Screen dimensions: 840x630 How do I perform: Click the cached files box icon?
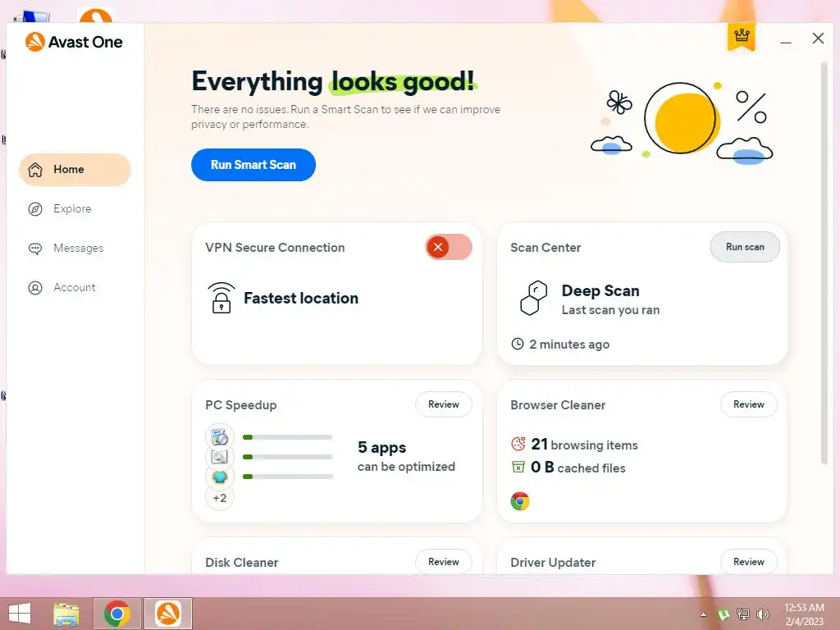[x=518, y=467]
